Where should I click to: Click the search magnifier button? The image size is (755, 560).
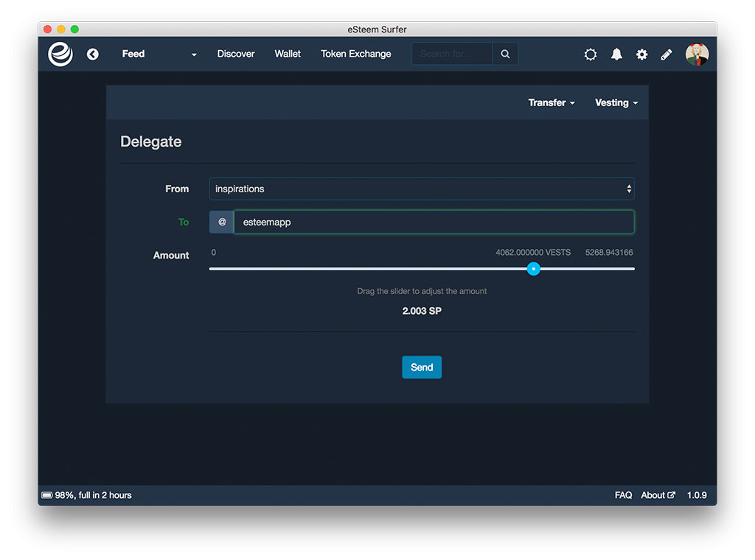coord(505,54)
